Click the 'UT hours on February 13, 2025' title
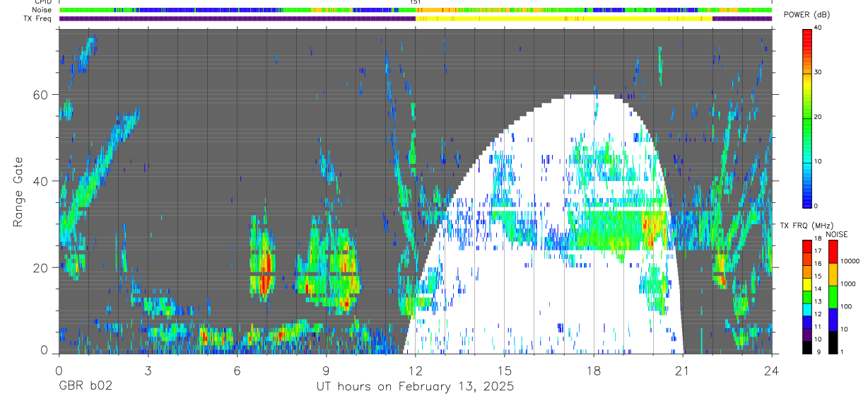The width and height of the screenshot is (868, 401). point(416,388)
